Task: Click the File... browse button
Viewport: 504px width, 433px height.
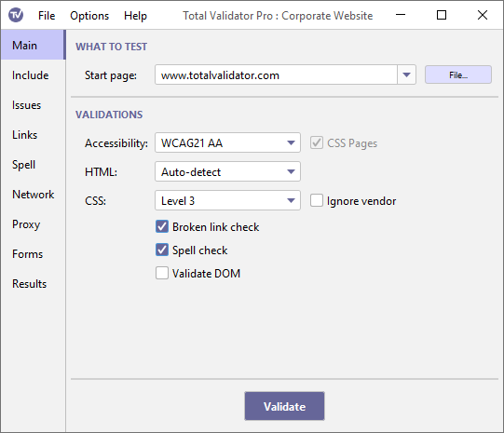Action: (x=458, y=74)
